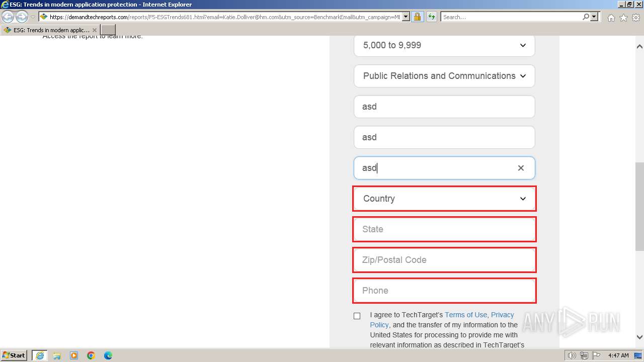The width and height of the screenshot is (644, 362).
Task: Open a new blank tab
Action: pos(108,30)
